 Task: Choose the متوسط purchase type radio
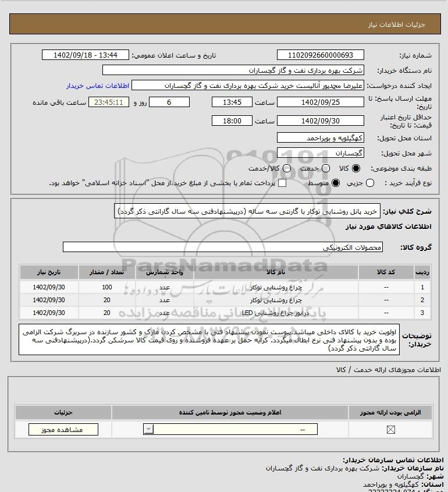pos(336,183)
